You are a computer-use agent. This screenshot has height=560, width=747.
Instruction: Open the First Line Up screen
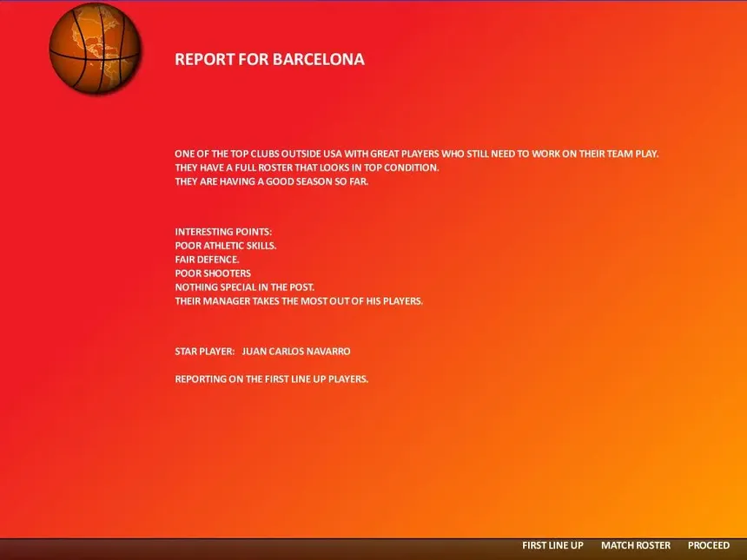tap(552, 545)
